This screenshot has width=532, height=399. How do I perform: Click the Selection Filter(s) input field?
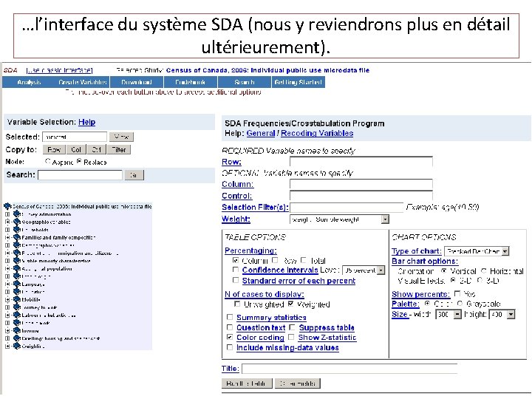pos(347,208)
